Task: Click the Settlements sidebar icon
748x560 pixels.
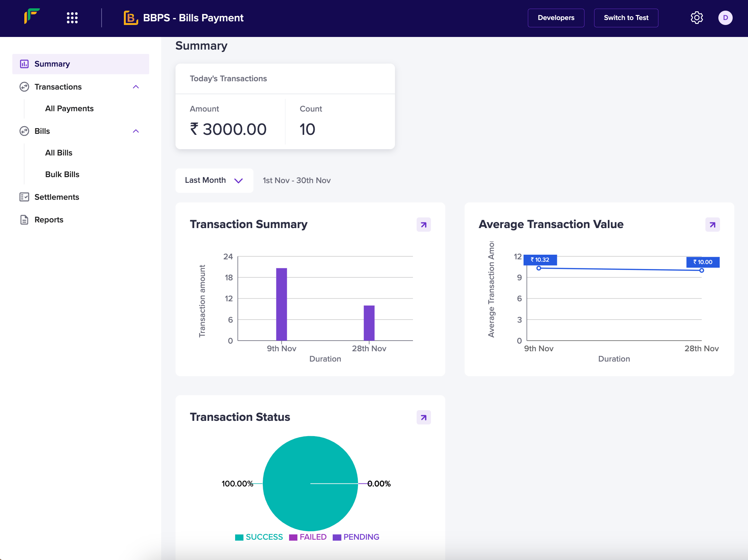Action: tap(24, 197)
